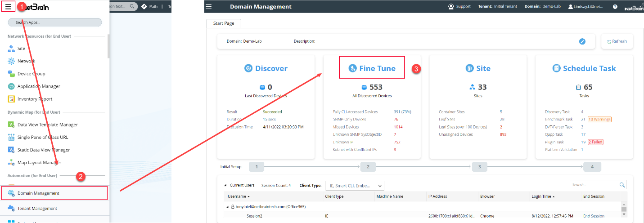Viewport: 644px width, 223px height.
Task: Switch to the Start Page tab
Action: [x=224, y=23]
